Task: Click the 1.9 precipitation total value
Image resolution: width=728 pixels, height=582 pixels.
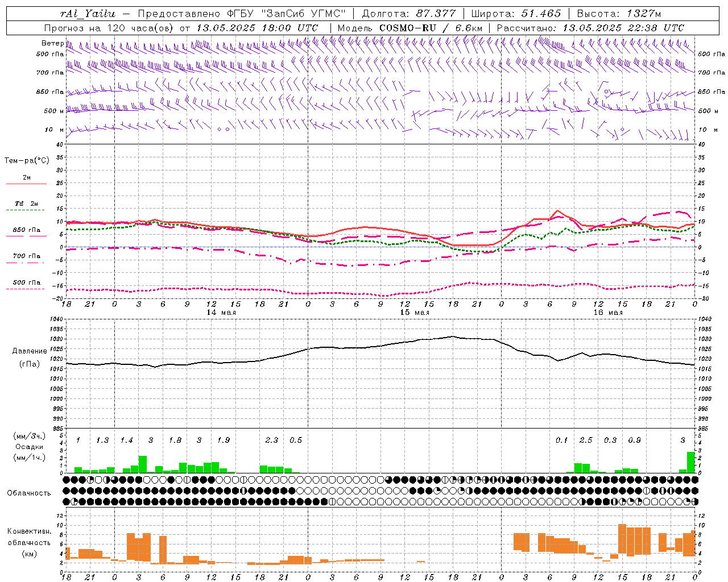Action: point(224,440)
